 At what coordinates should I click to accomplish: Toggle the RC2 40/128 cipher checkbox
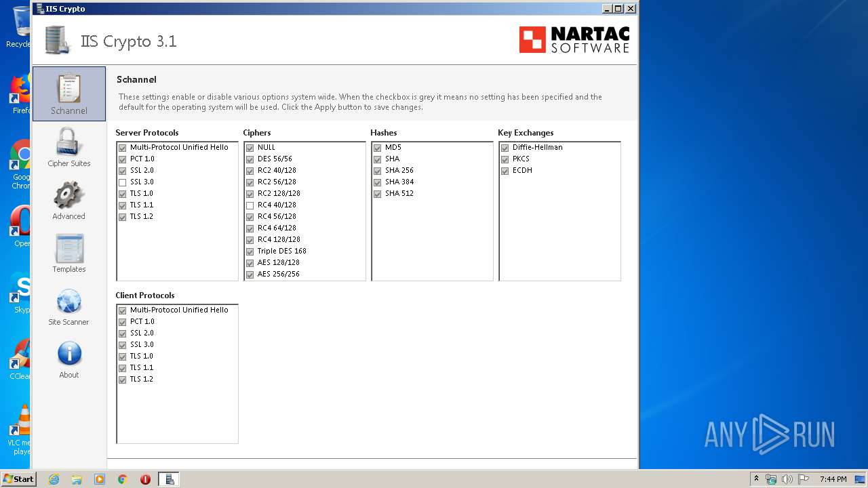(x=250, y=171)
